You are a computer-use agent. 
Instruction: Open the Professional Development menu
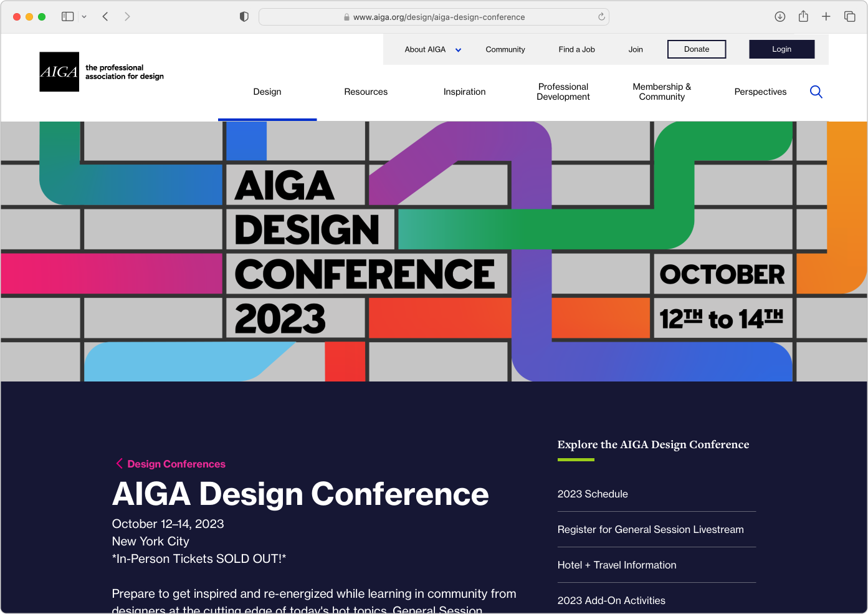click(563, 92)
